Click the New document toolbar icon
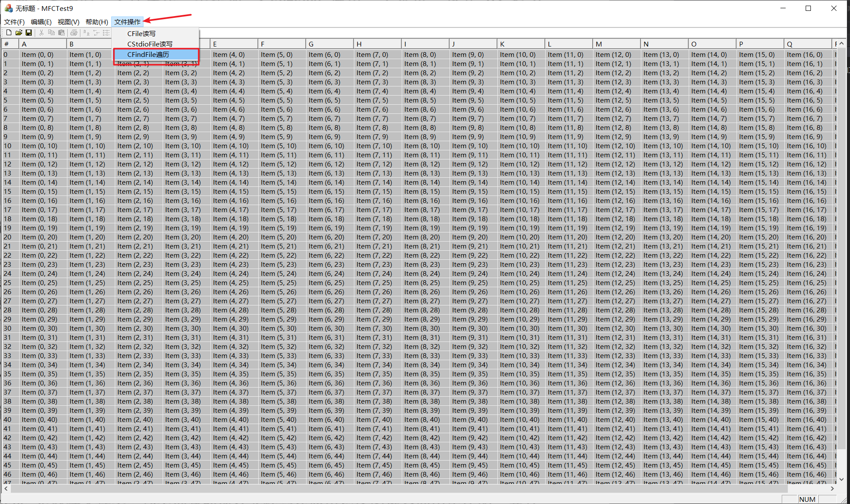Viewport: 850px width, 504px height. [x=9, y=33]
